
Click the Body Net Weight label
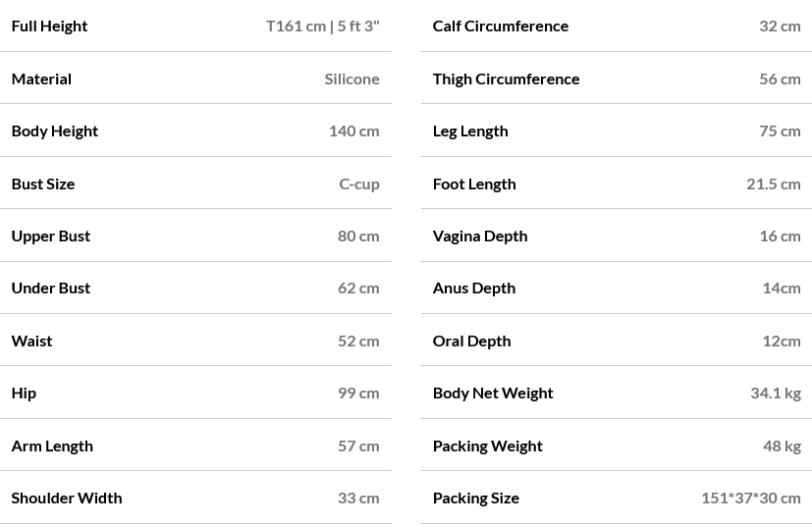pyautogui.click(x=493, y=393)
